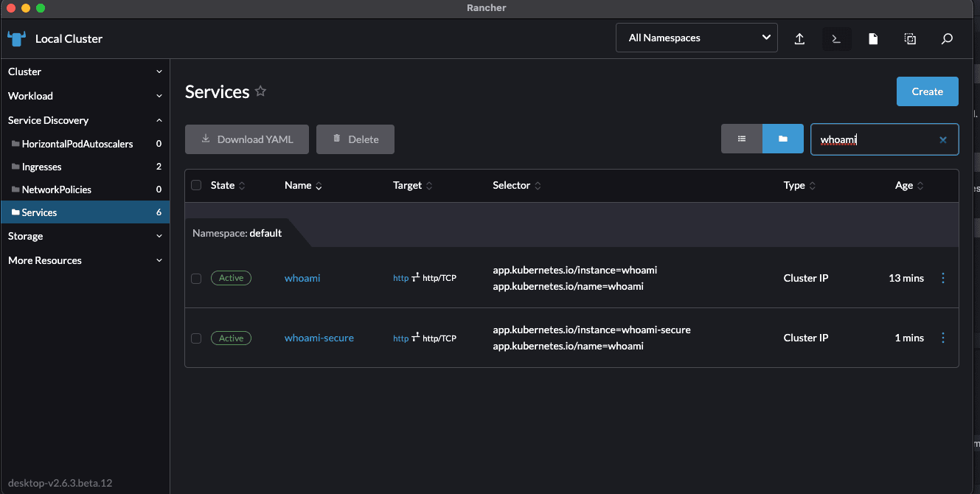Click Local Cluster title in header

coord(69,38)
